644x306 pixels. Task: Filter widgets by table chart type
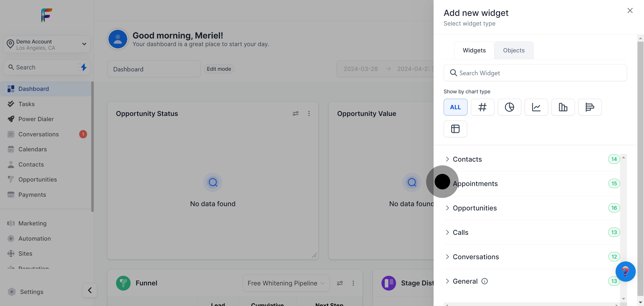(455, 129)
